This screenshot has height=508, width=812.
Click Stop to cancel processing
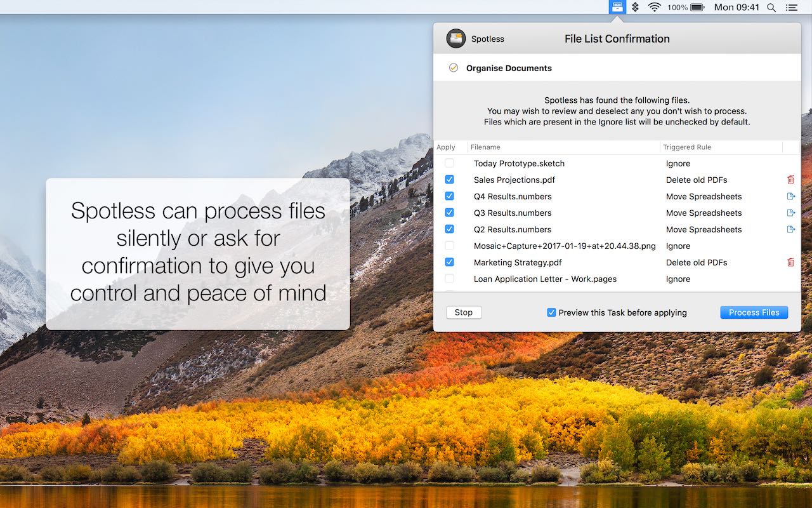(463, 312)
